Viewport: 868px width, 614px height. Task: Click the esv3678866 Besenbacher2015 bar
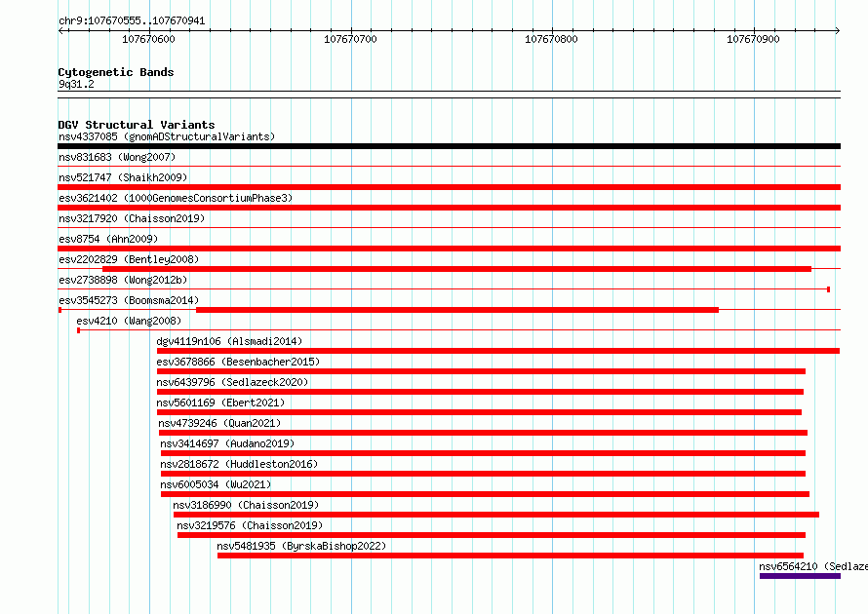[481, 371]
